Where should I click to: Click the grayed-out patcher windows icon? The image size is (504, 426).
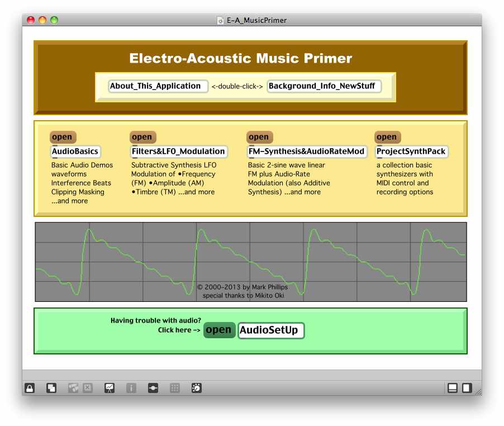point(73,388)
